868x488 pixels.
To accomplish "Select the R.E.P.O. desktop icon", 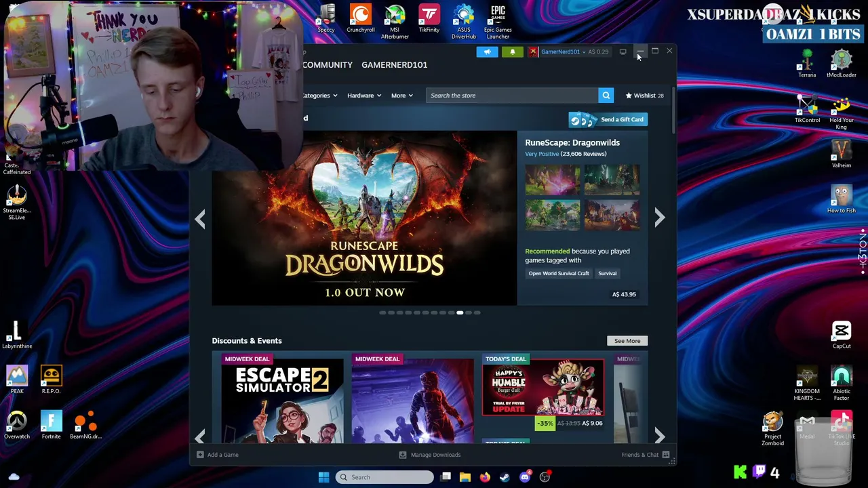I will pos(51,380).
